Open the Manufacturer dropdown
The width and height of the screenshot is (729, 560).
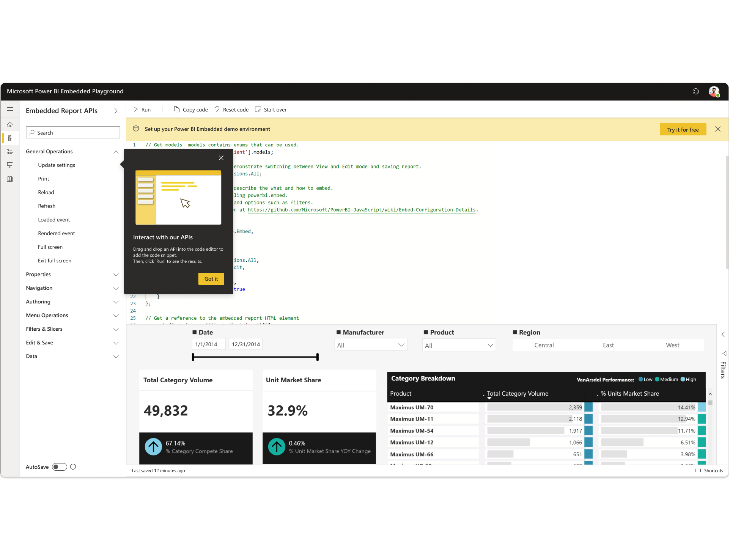click(370, 345)
